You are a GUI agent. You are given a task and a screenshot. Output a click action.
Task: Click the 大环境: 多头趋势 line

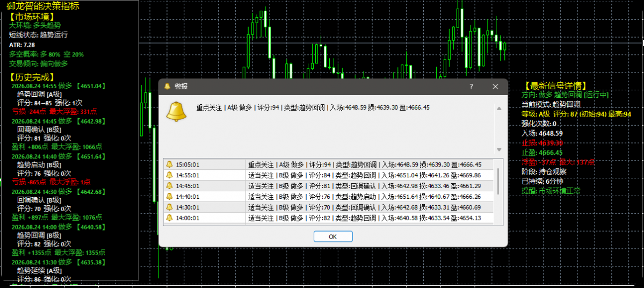pos(35,25)
